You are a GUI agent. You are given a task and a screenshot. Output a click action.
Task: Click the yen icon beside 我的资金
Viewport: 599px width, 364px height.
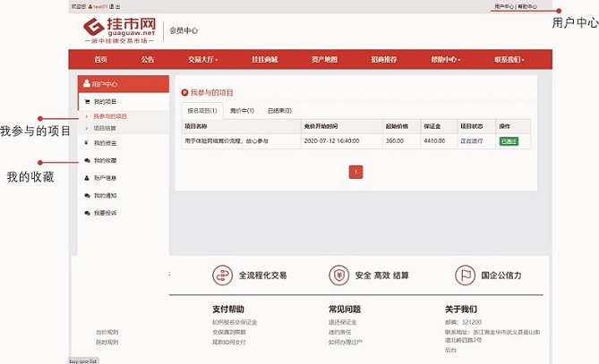click(87, 143)
